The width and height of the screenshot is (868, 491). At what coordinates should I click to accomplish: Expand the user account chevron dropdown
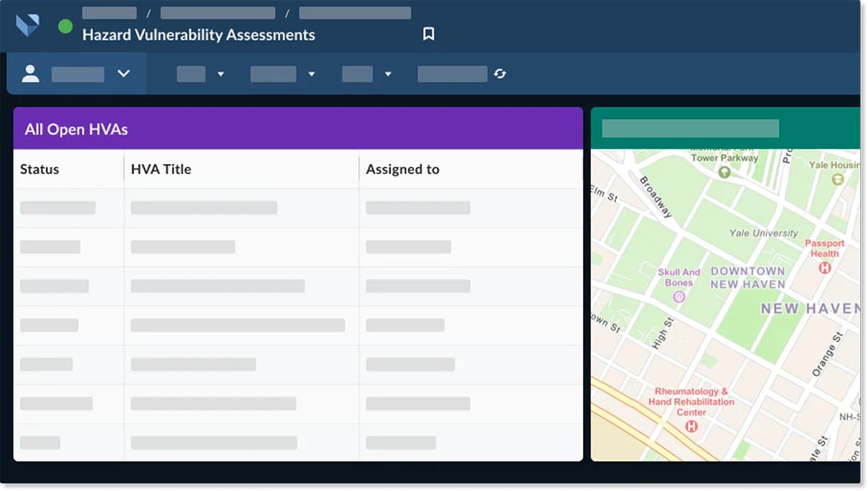(123, 73)
